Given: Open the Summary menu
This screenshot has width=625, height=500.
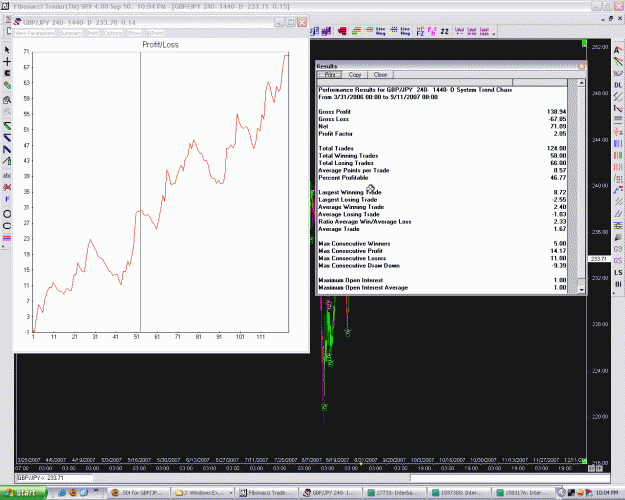Looking at the screenshot, I should (x=71, y=33).
